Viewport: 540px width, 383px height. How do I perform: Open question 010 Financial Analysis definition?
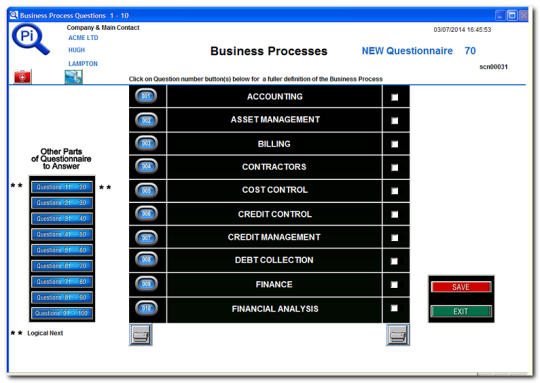pos(146,308)
